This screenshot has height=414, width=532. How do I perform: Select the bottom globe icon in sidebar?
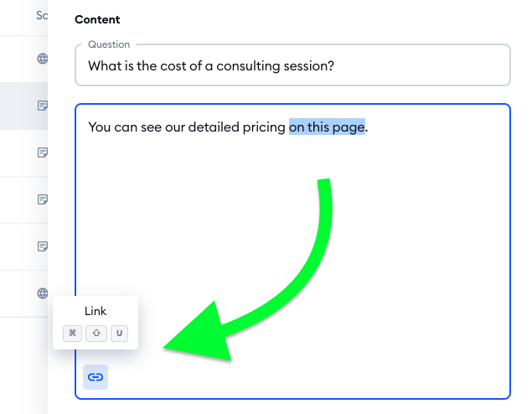click(x=43, y=293)
